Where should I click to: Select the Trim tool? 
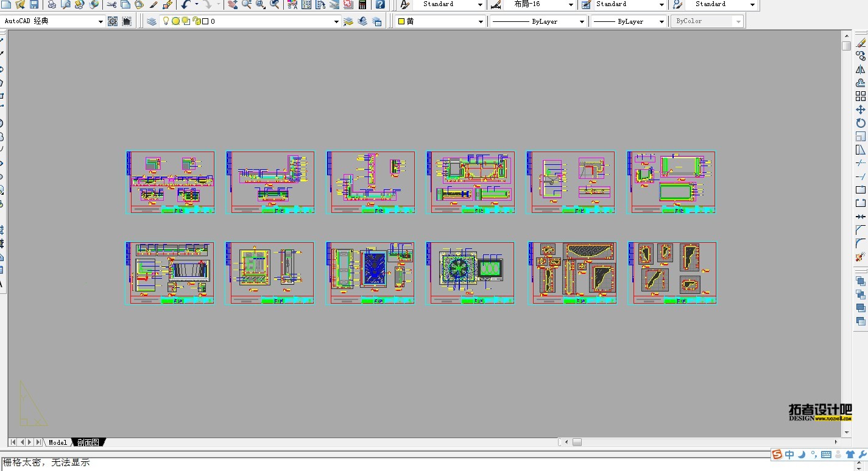tap(861, 163)
